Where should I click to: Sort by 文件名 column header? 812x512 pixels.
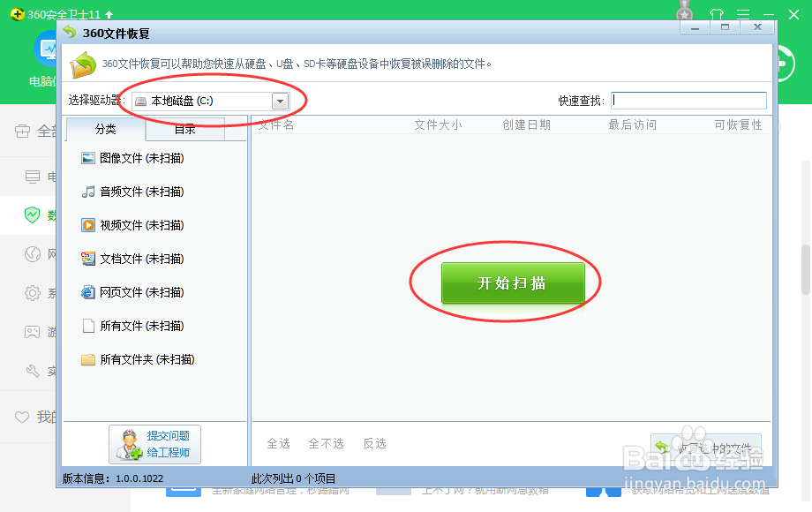pos(276,124)
